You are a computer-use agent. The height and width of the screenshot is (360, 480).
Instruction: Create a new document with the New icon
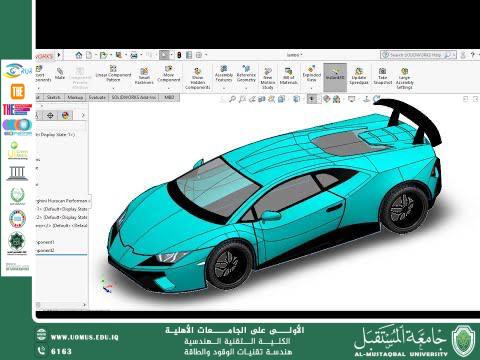(x=89, y=55)
